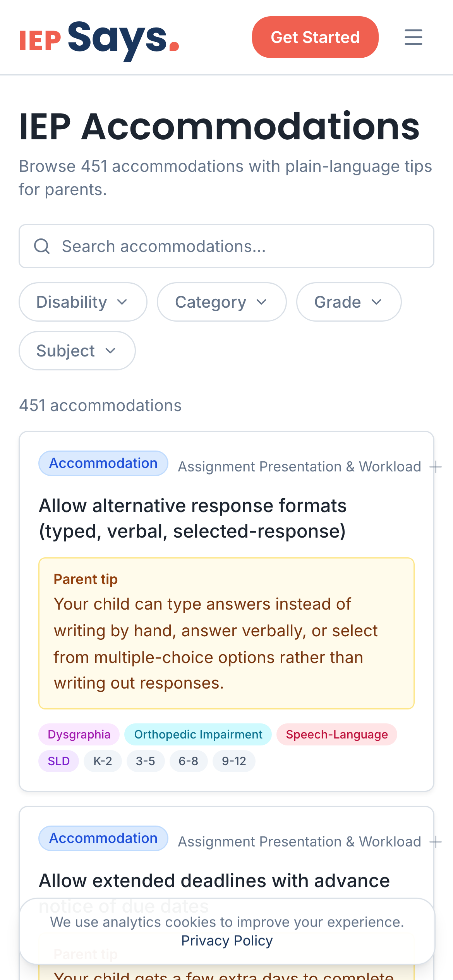This screenshot has height=980, width=453.
Task: Open the hamburger navigation menu
Action: coord(413,37)
